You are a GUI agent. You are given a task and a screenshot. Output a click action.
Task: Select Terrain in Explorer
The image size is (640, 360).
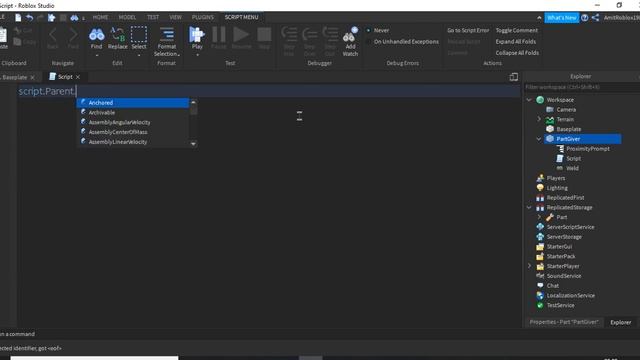pos(565,120)
